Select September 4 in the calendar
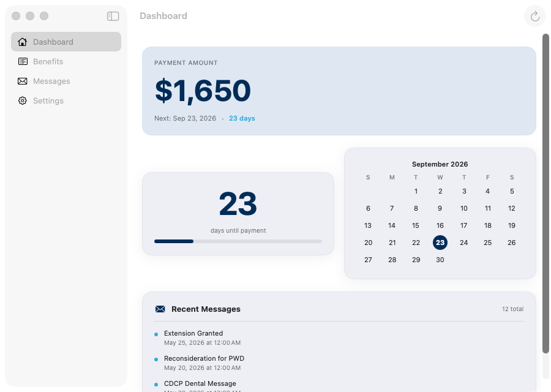The height and width of the screenshot is (392, 551). coord(488,191)
